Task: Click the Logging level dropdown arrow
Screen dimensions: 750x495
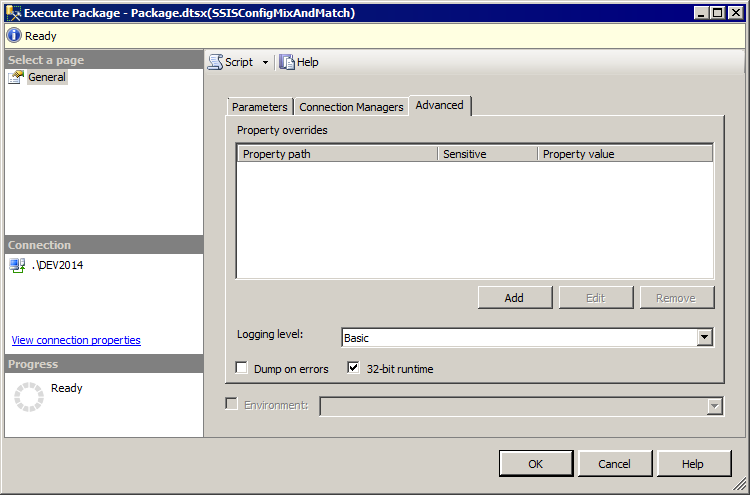Action: (704, 338)
